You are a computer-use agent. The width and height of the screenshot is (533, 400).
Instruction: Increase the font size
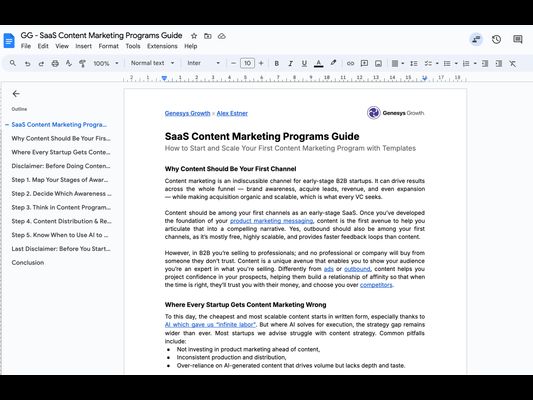[x=261, y=64]
